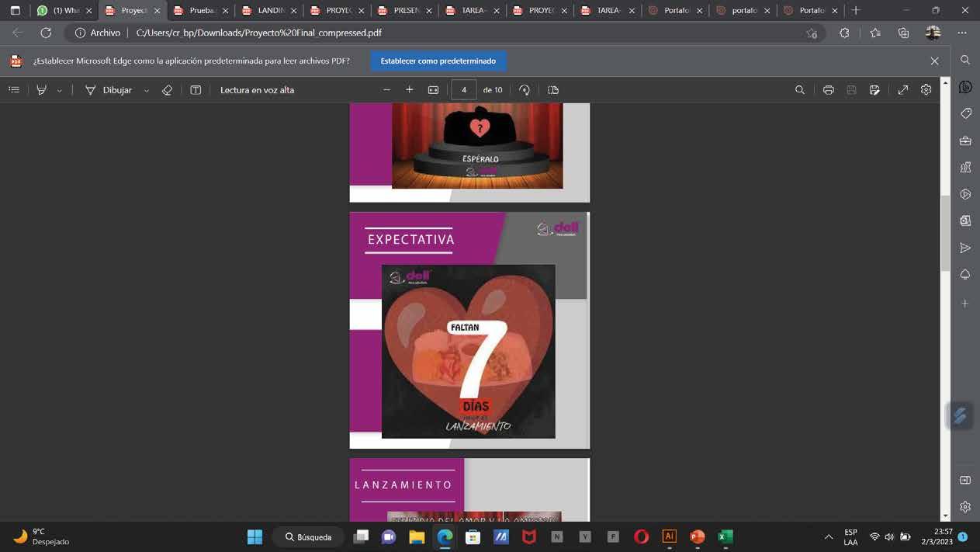Open sidebar search icon
This screenshot has width=980, height=552.
click(965, 60)
